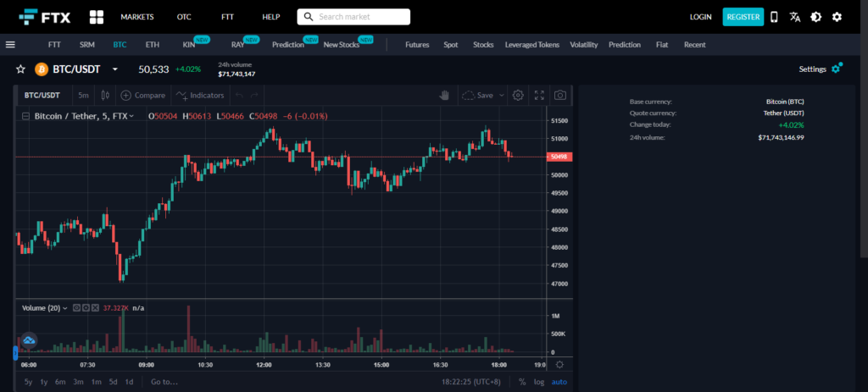
Task: Expand the Volume (20) legend dropdown
Action: 64,308
